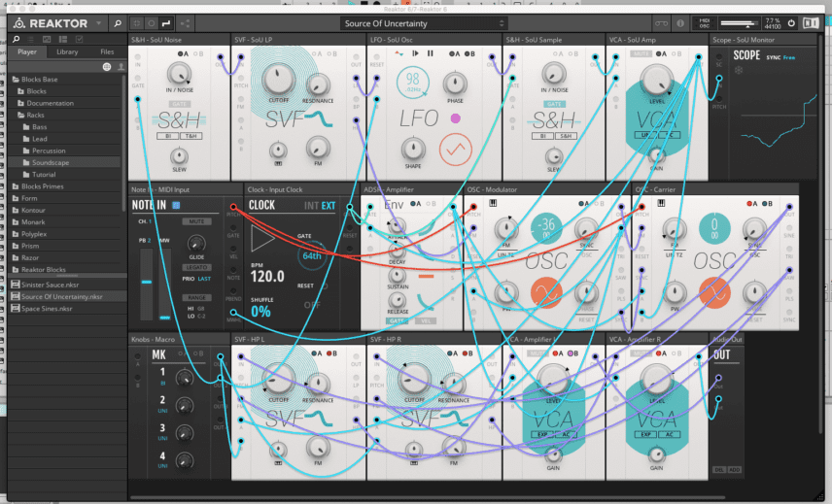Open the user icon in the browser

[121, 67]
